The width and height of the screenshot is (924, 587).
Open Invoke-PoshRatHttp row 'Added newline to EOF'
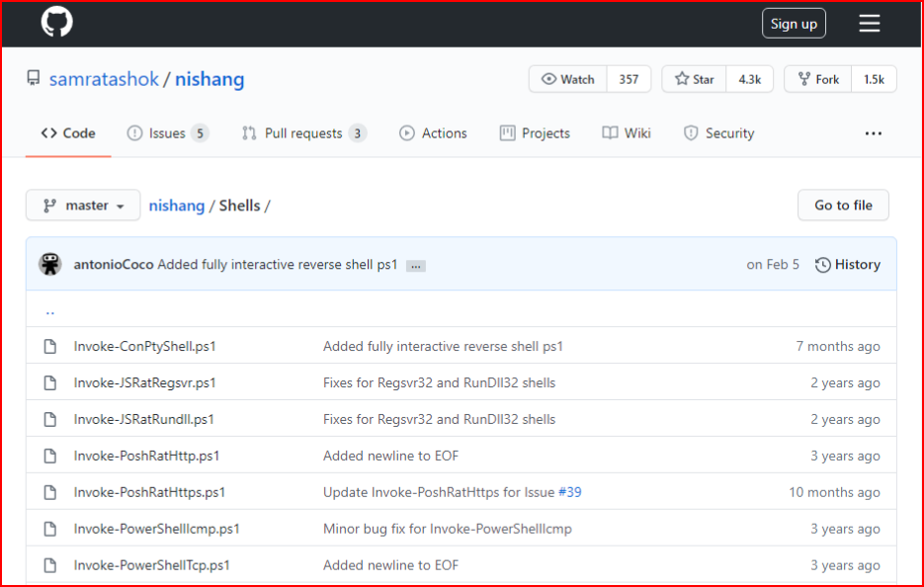pos(390,456)
